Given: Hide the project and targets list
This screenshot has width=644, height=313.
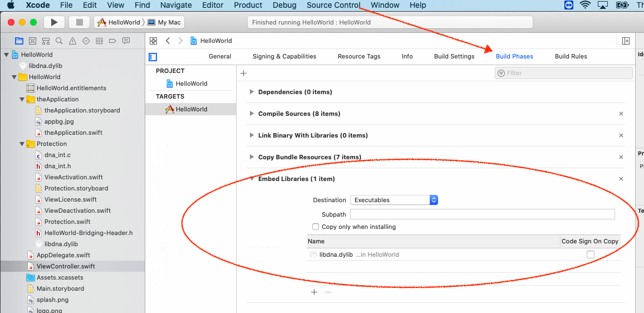Looking at the screenshot, I should 153,57.
